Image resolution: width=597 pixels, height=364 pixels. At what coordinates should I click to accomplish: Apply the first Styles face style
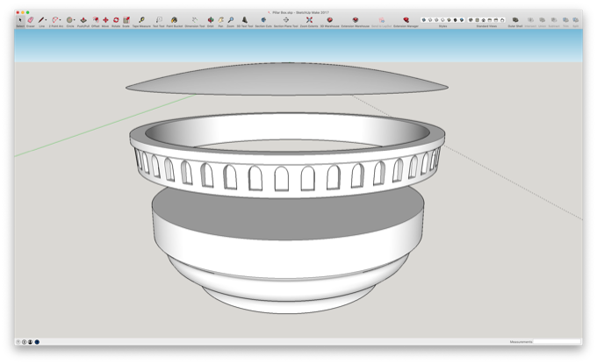424,20
